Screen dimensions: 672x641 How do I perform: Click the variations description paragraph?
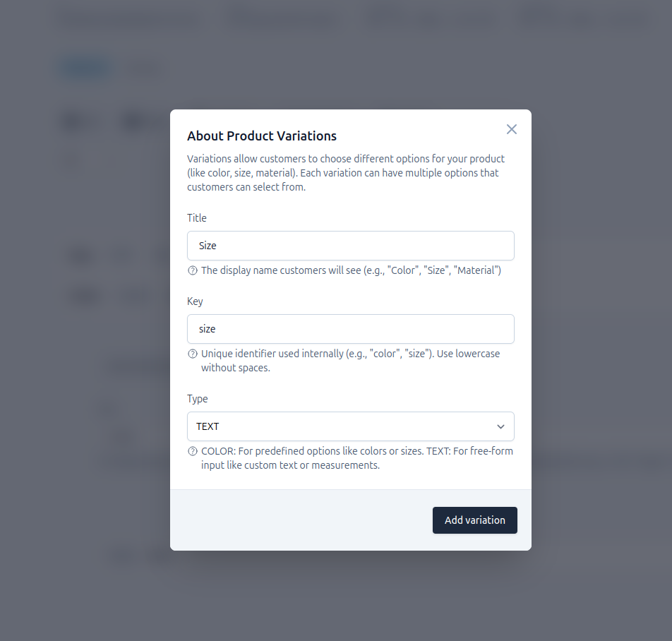pos(346,173)
